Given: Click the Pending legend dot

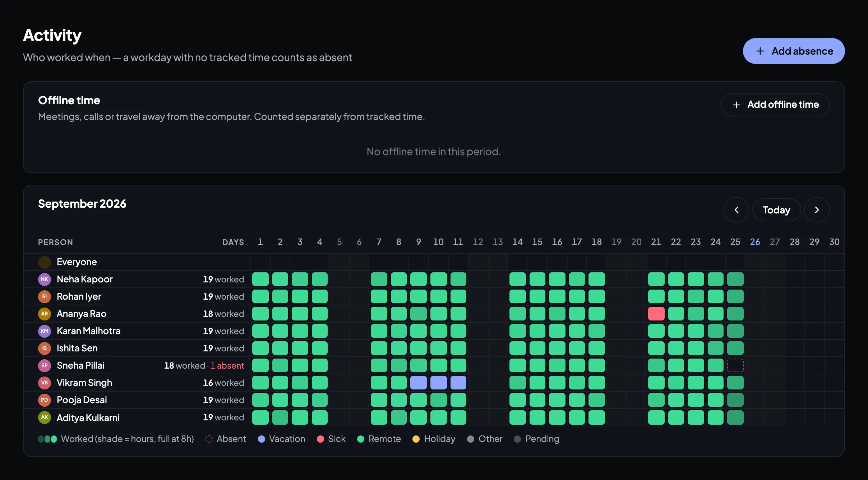Looking at the screenshot, I should (517, 439).
